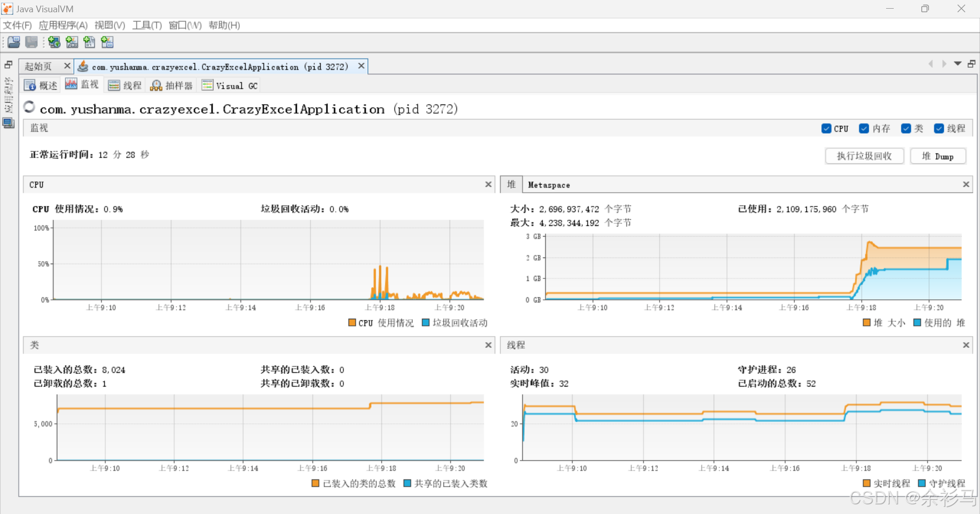Open the 文件(F) menu
980x514 pixels.
(x=17, y=25)
